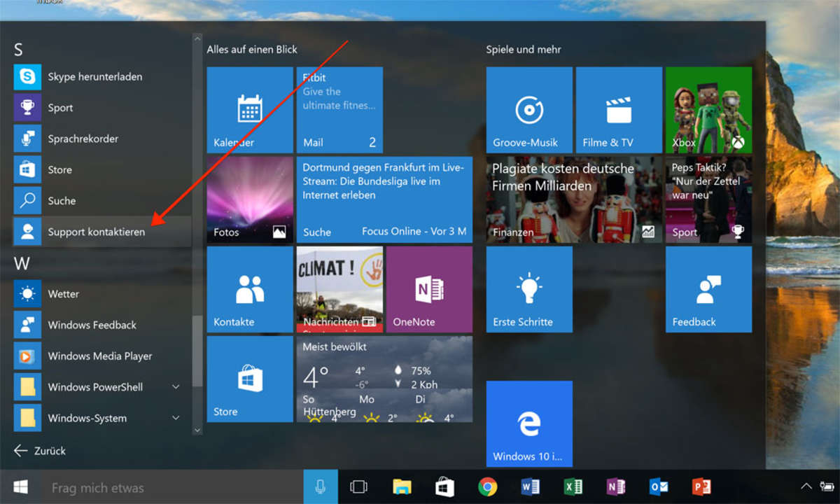This screenshot has height=504, width=840.
Task: Click the app list scrollbar thumb
Action: (x=197, y=351)
